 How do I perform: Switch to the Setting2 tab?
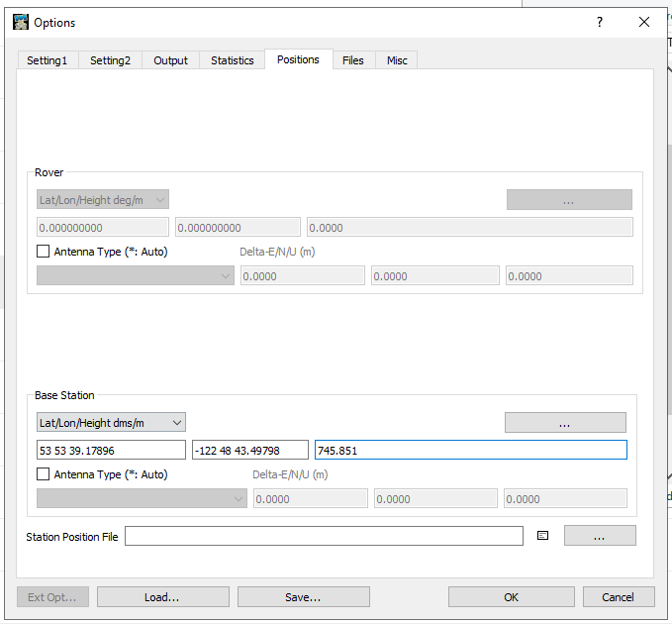pos(110,60)
